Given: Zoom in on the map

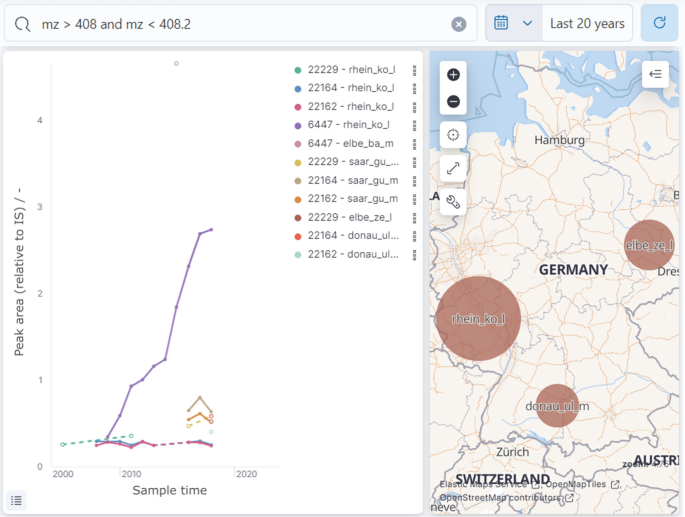Looking at the screenshot, I should (453, 75).
